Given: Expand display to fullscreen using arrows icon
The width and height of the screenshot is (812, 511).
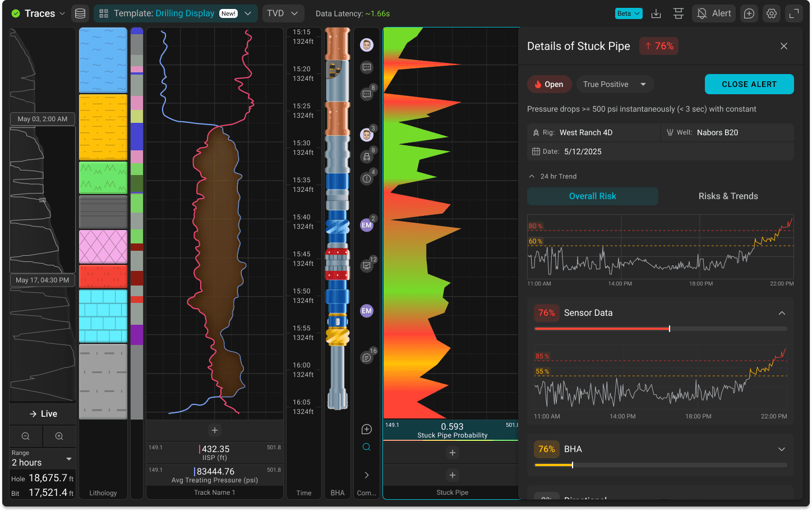Looking at the screenshot, I should pos(794,13).
